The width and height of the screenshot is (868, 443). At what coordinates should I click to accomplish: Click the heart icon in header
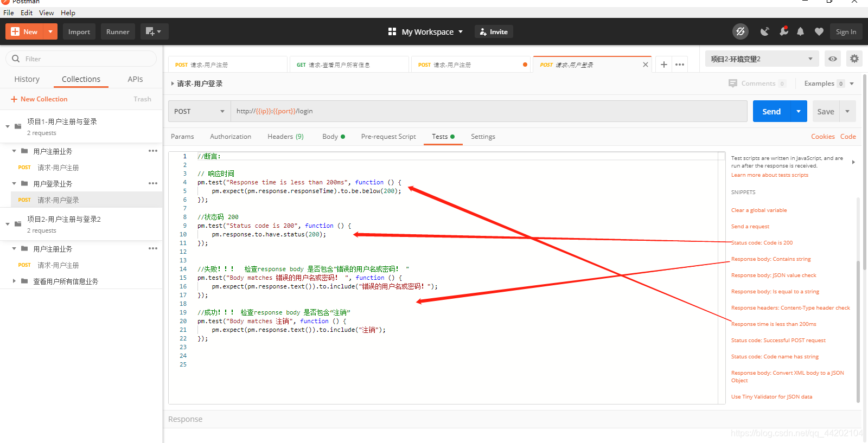[x=819, y=31]
